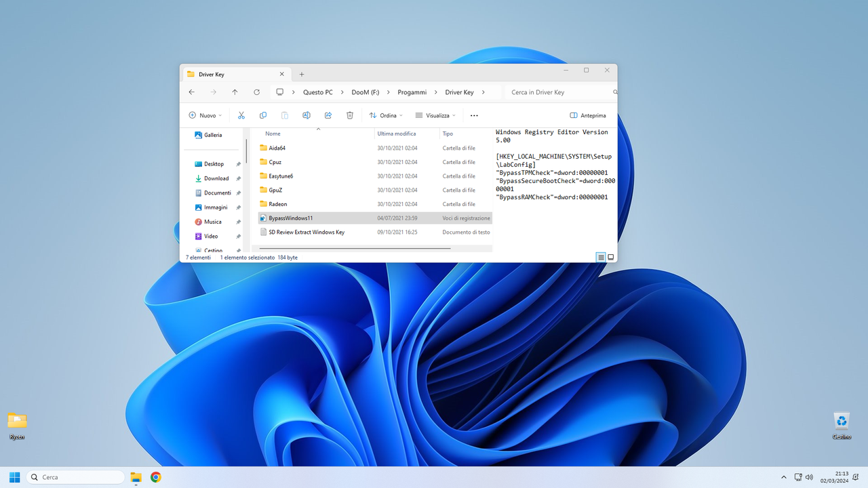Share the selected file via Share icon
This screenshot has width=868, height=488.
pos(328,115)
